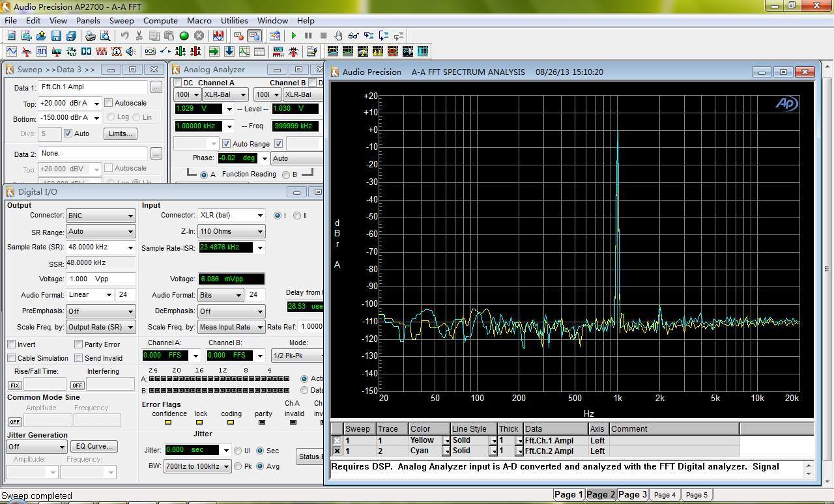Image resolution: width=834 pixels, height=504 pixels.
Task: Switch to Page 3 tab
Action: 632,495
